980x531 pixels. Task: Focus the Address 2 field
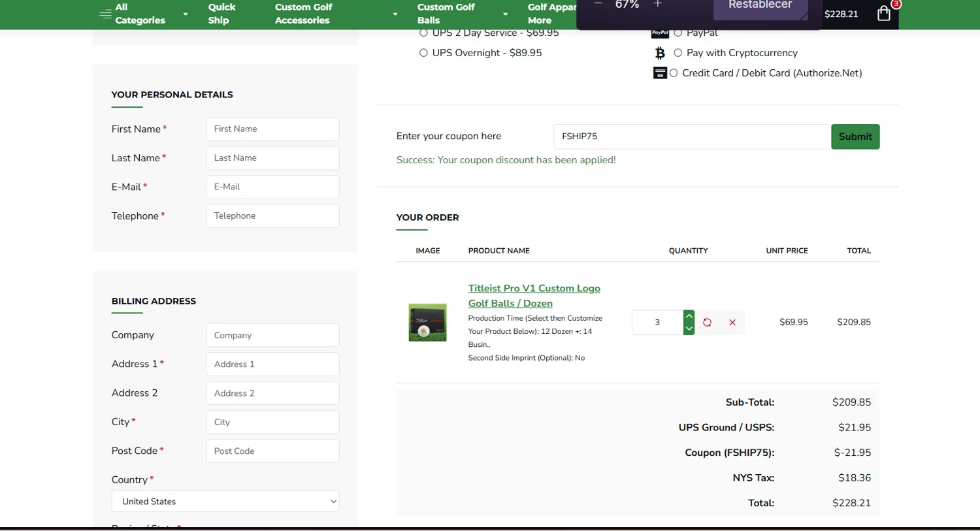(272, 393)
